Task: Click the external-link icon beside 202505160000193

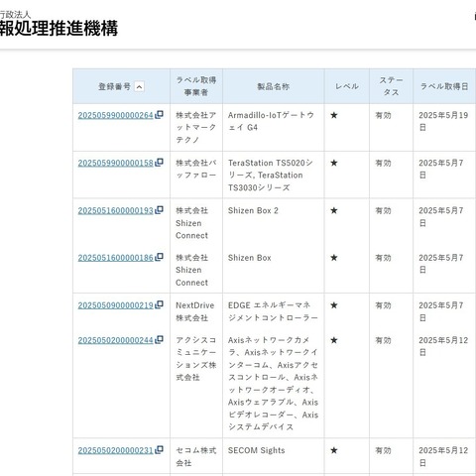Action: (x=159, y=210)
